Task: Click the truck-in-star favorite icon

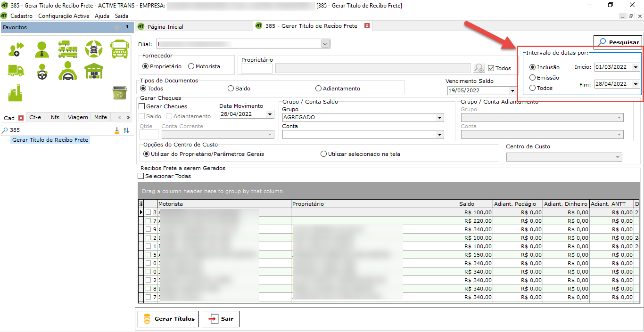Action: coord(94,49)
